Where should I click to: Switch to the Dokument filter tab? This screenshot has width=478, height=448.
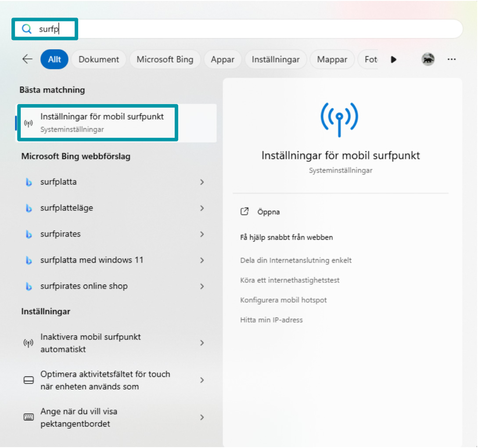tap(99, 59)
